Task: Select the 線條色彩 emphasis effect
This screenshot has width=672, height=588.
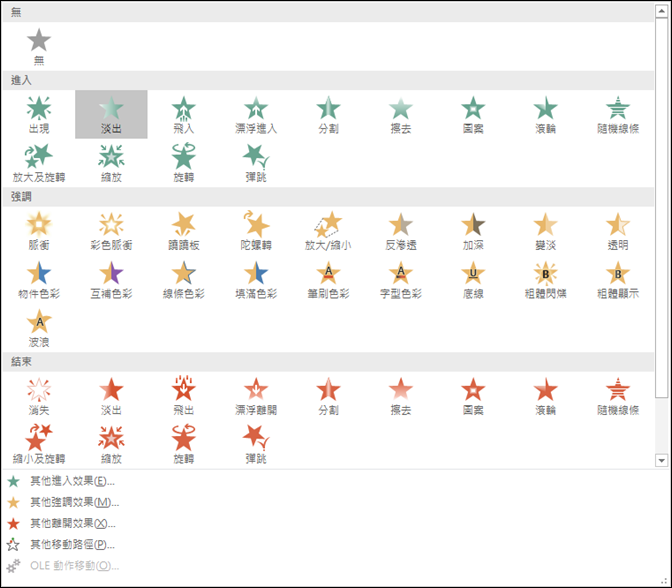Action: tap(183, 279)
